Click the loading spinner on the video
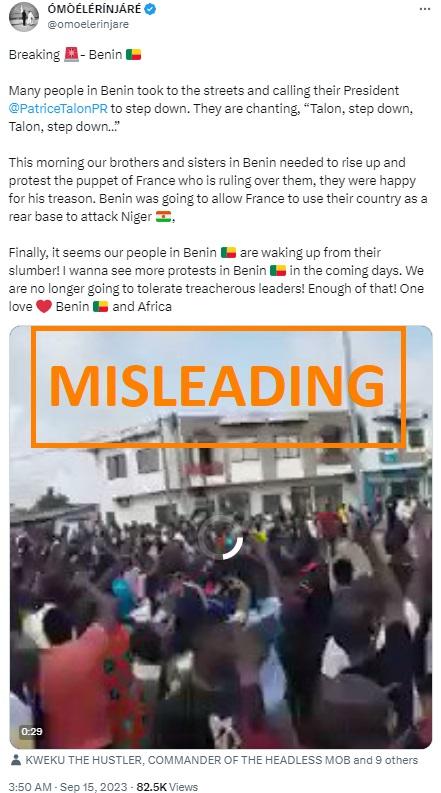 (220, 537)
